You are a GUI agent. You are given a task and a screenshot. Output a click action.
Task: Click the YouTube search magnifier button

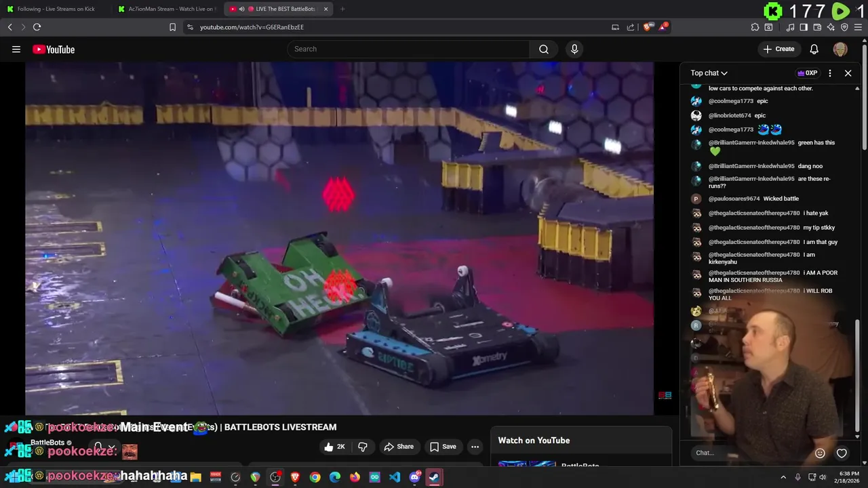[x=544, y=49]
